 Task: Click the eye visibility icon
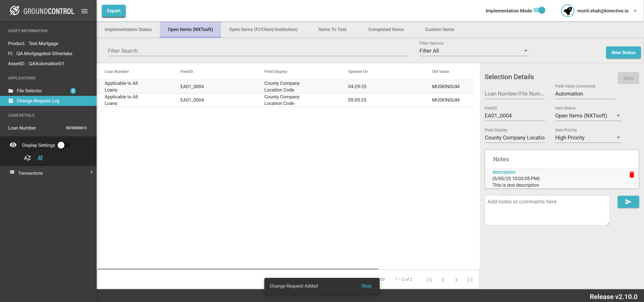(x=13, y=145)
